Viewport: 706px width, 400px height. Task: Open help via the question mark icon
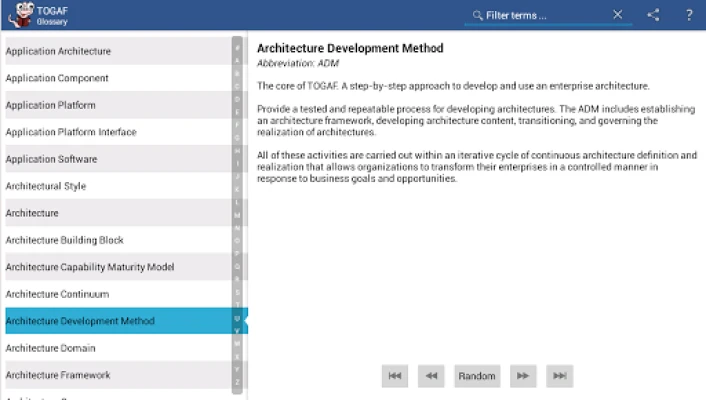tap(689, 15)
